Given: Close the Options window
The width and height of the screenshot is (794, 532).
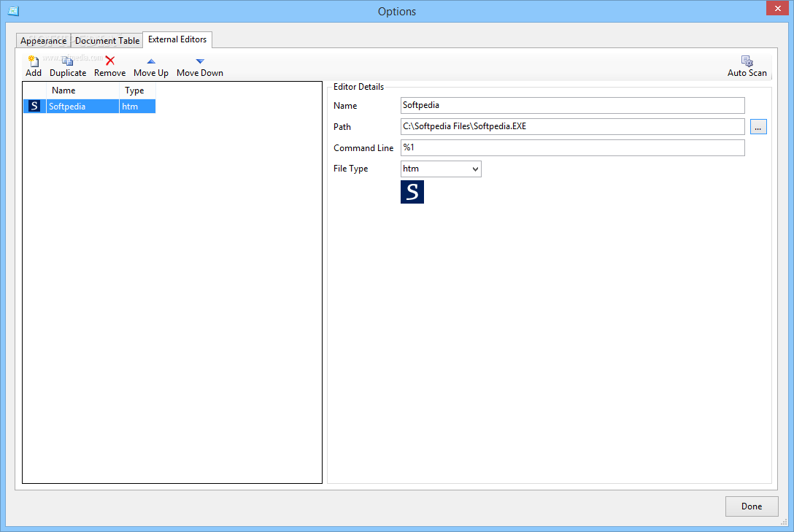Looking at the screenshot, I should pos(777,8).
